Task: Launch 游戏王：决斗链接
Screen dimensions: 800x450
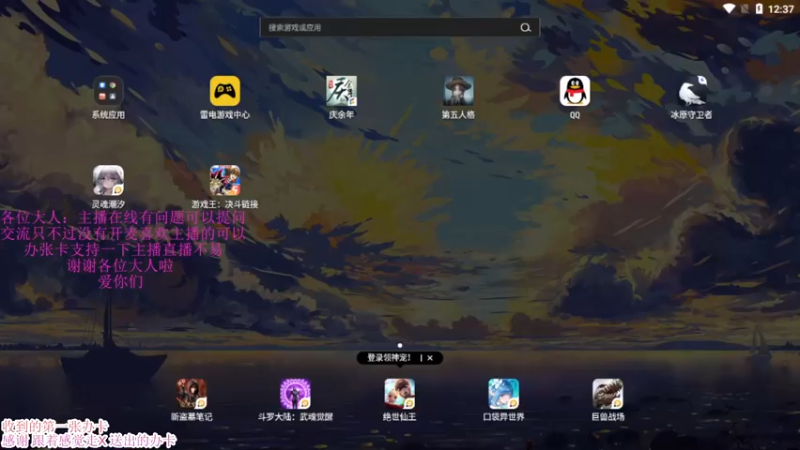Action: point(225,181)
